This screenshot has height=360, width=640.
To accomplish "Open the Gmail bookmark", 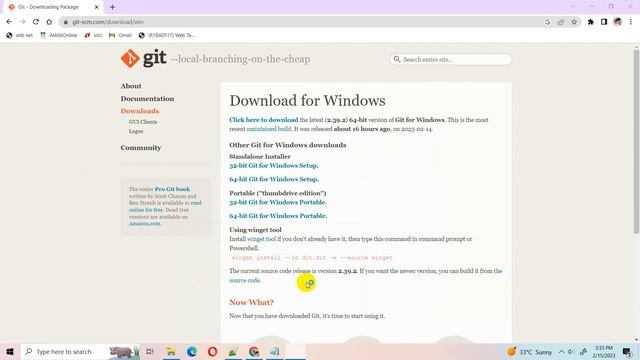I will 120,36.
